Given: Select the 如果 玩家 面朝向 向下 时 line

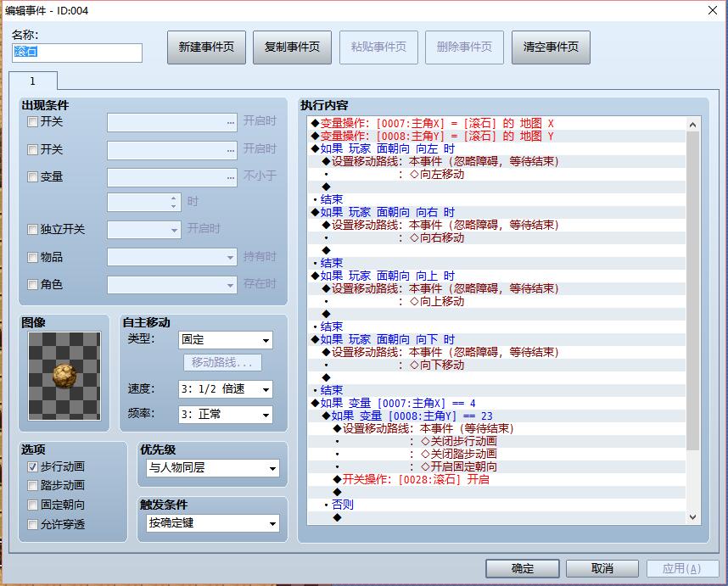Looking at the screenshot, I should pyautogui.click(x=496, y=339).
